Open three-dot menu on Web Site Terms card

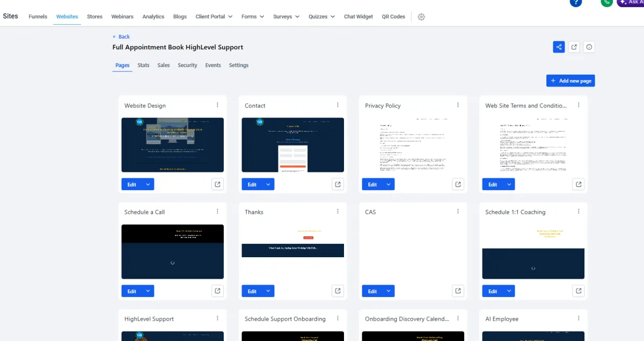click(x=579, y=105)
